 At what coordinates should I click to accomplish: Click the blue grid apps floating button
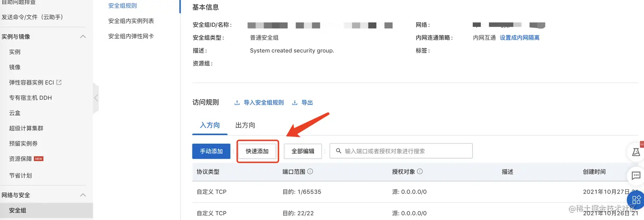(x=636, y=200)
